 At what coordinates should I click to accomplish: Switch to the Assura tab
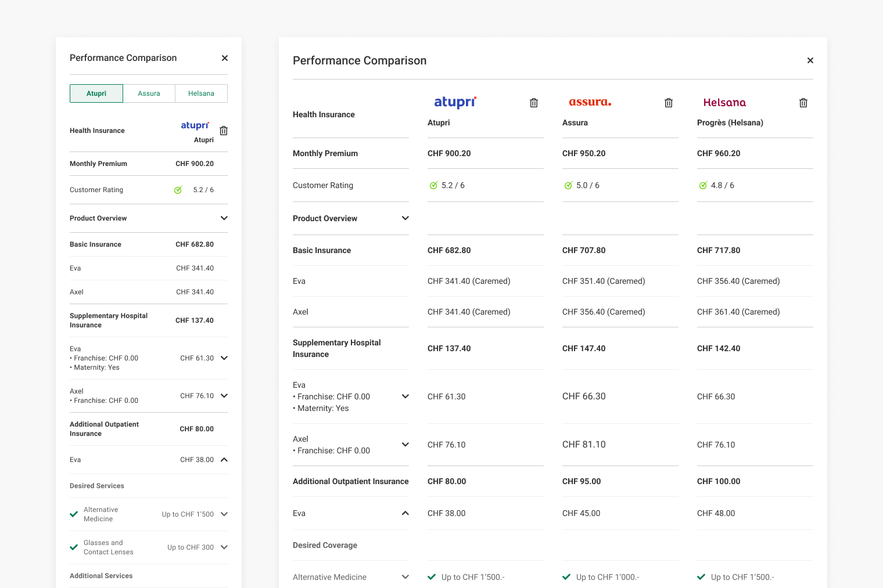pos(149,93)
